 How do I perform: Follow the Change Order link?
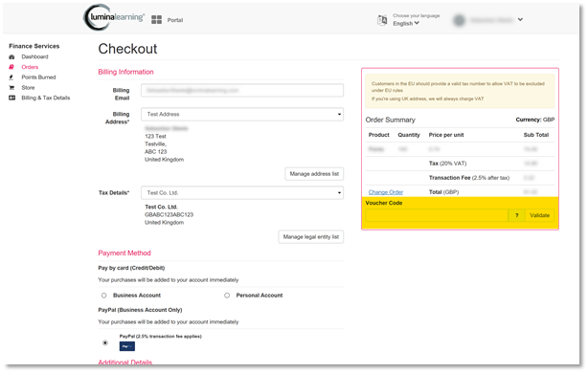[x=386, y=192]
